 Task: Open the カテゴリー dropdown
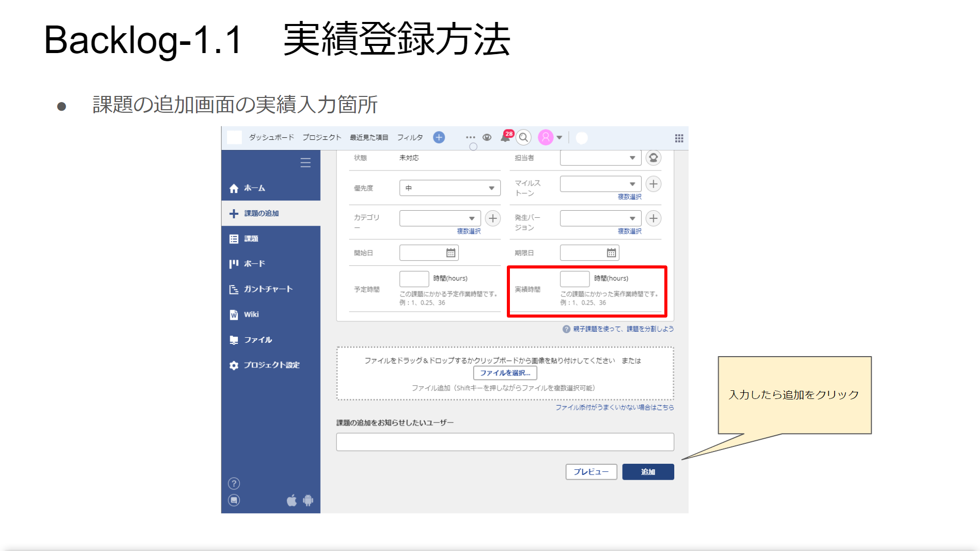440,218
